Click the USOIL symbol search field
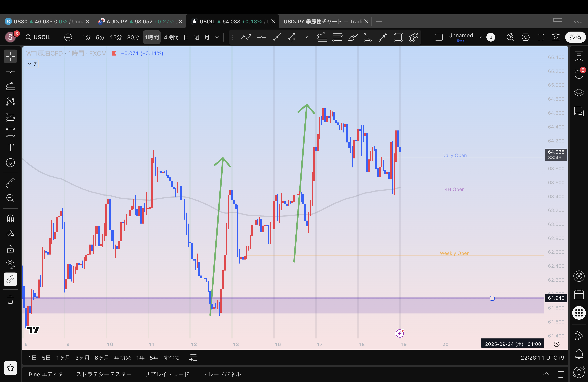 pyautogui.click(x=38, y=37)
